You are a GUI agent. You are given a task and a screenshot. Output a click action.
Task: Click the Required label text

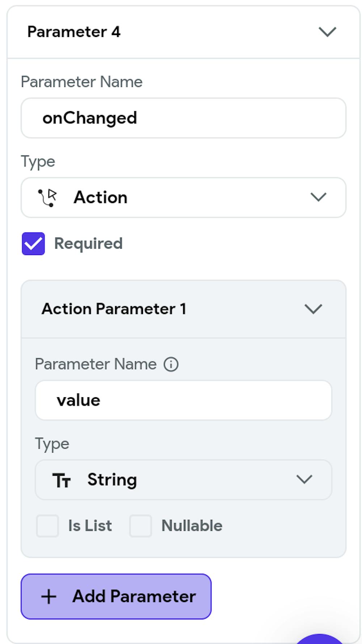pyautogui.click(x=88, y=244)
